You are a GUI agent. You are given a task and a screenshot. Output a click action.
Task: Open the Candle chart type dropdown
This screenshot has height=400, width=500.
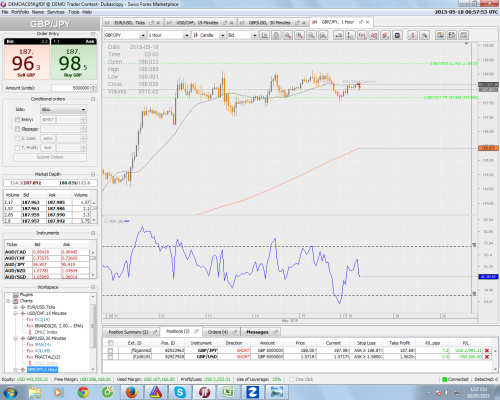point(209,35)
